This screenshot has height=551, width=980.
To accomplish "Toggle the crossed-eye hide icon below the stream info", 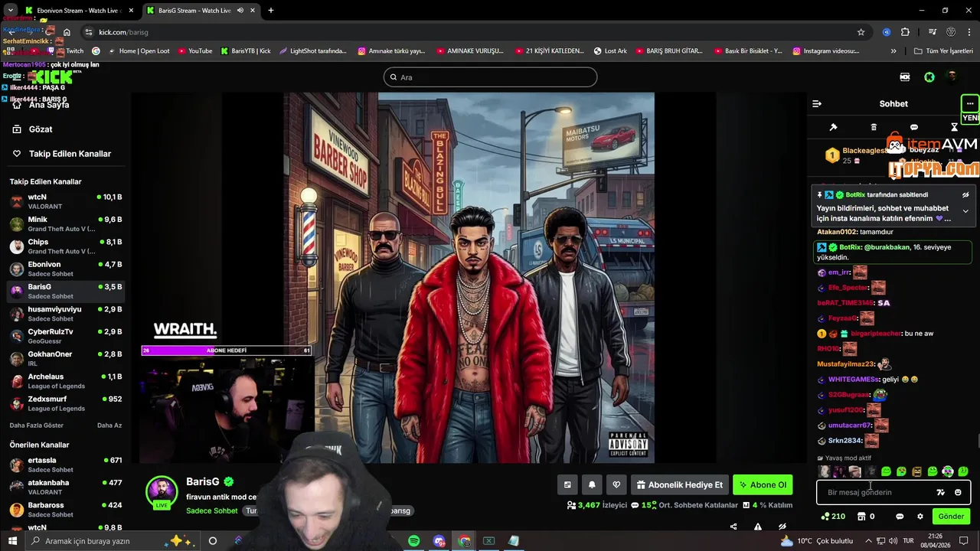I will pos(782,527).
